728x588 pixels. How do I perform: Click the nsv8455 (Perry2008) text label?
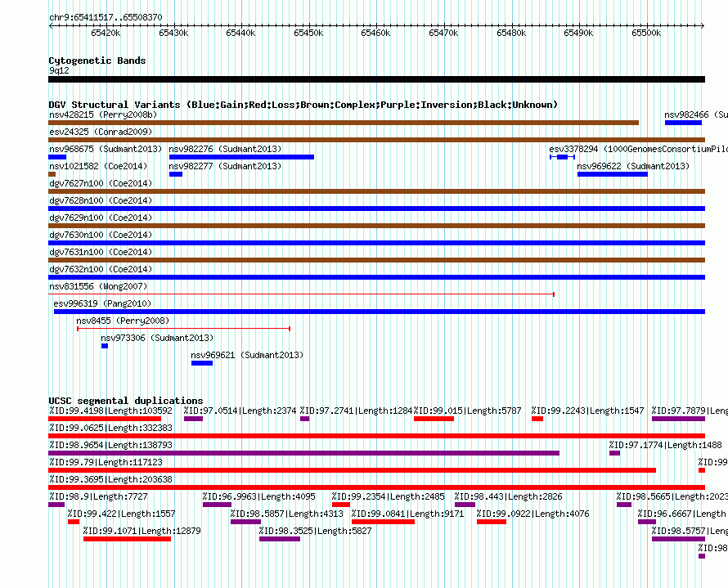[123, 321]
